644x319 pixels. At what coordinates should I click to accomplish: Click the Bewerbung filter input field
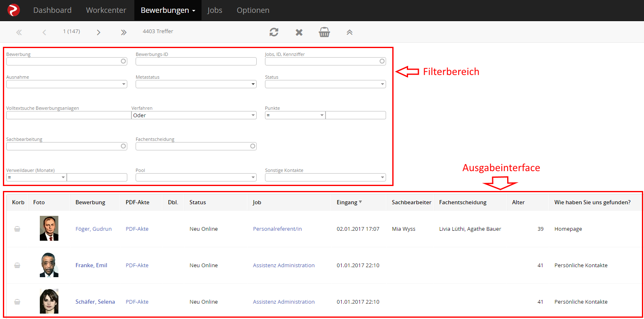click(x=67, y=61)
